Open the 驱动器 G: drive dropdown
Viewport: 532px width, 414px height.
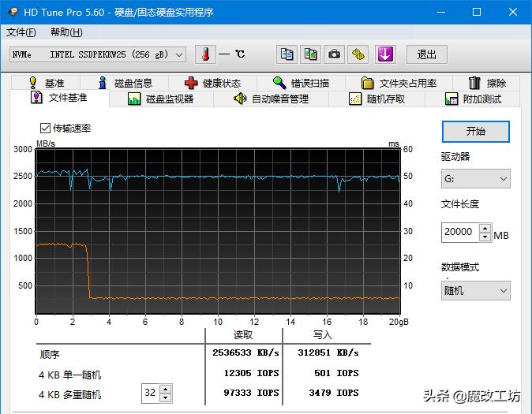pos(475,179)
